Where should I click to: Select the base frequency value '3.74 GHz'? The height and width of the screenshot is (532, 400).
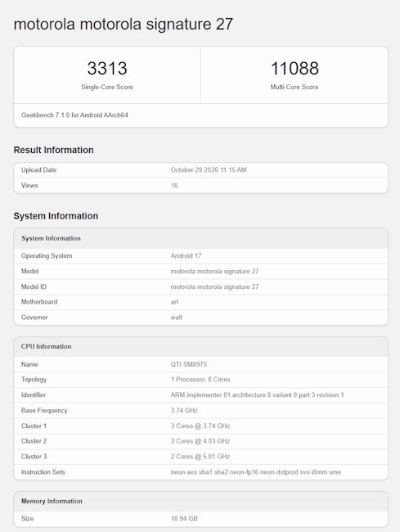tap(184, 411)
